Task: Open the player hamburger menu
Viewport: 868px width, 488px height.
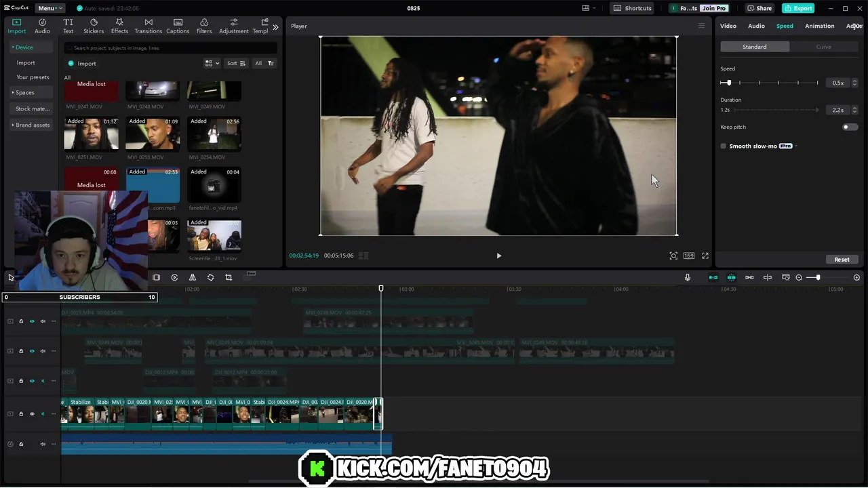Action: 702,26
